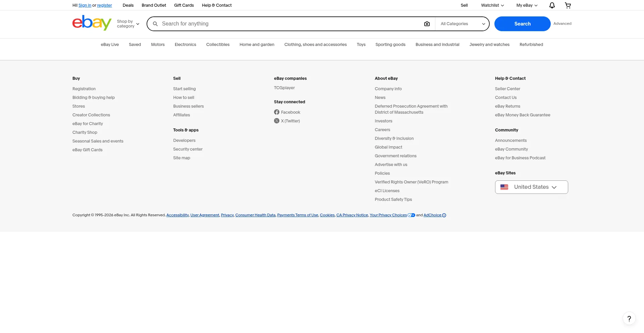Viewport: 644px width, 333px height.
Task: Open Sporting goods category
Action: click(390, 45)
